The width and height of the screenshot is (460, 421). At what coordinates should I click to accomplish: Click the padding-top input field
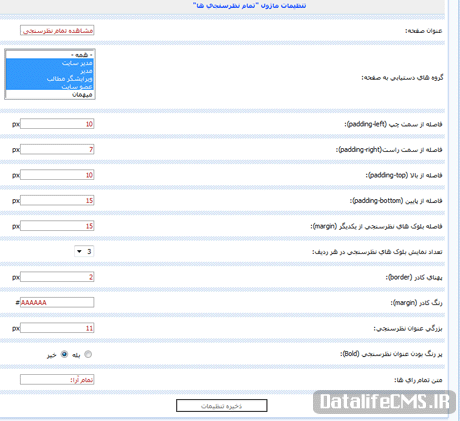pos(57,175)
